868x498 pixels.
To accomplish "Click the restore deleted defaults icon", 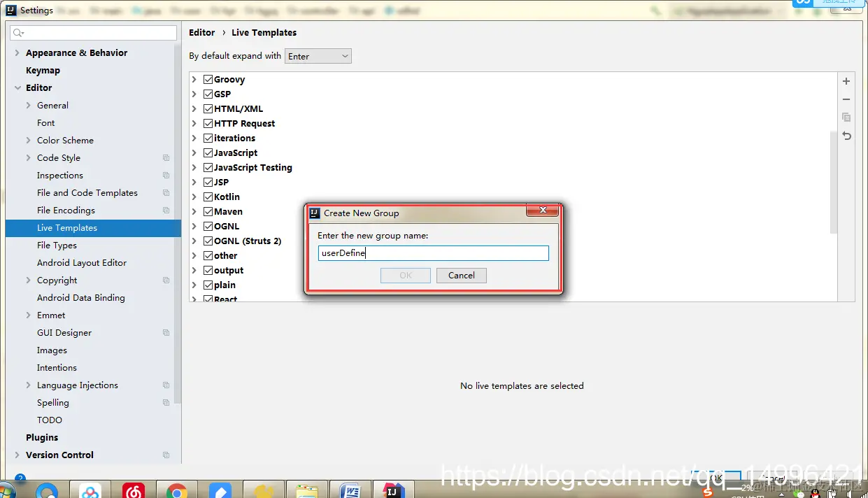I will pos(846,136).
